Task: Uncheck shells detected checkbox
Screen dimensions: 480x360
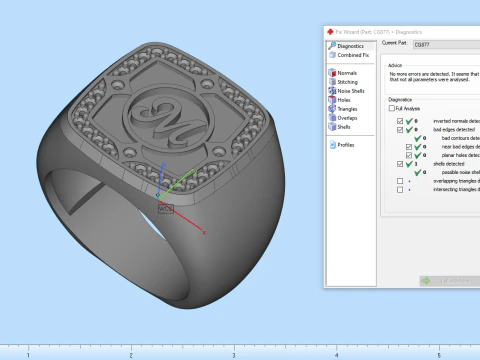Action: [400, 164]
